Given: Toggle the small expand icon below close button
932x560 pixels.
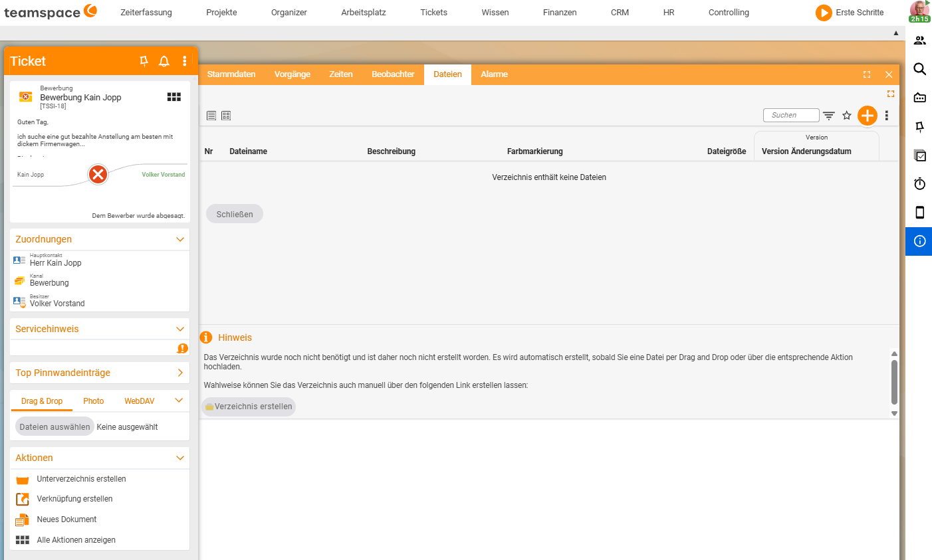Looking at the screenshot, I should click(x=891, y=94).
